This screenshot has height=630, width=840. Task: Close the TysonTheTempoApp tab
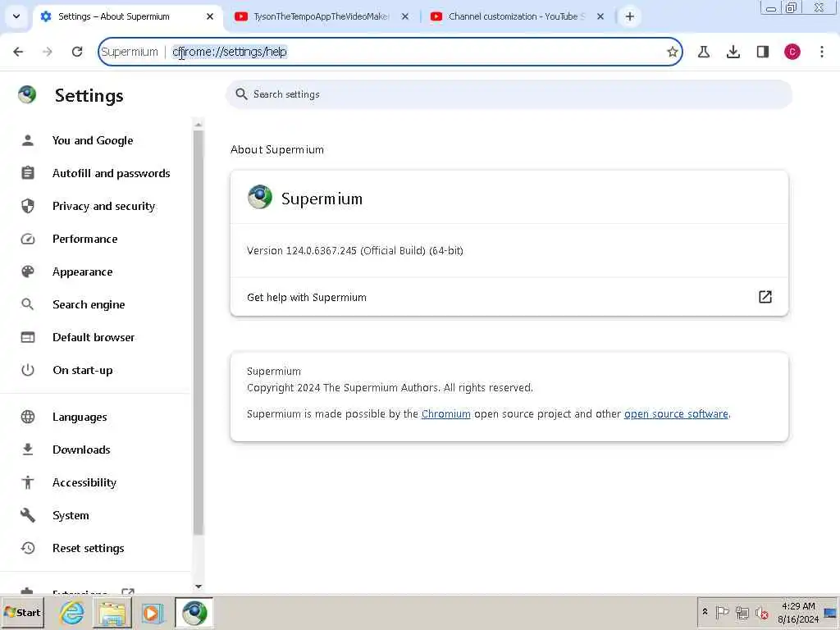click(405, 16)
